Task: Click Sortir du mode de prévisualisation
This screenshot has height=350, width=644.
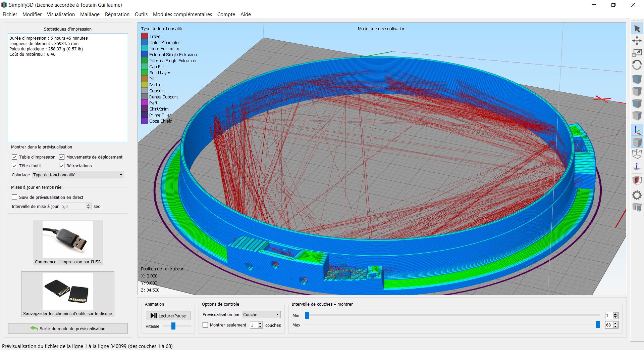Action: point(68,329)
